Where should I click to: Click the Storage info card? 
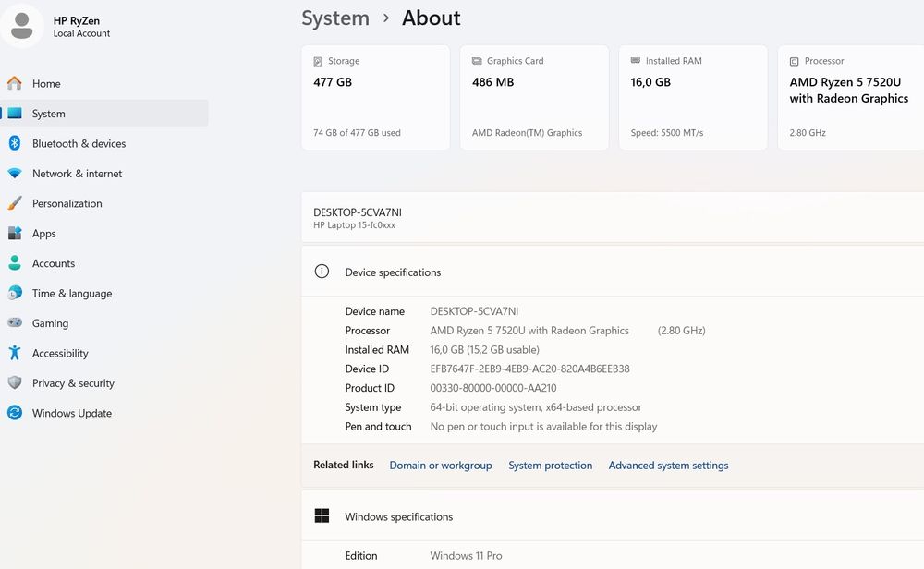tap(375, 97)
